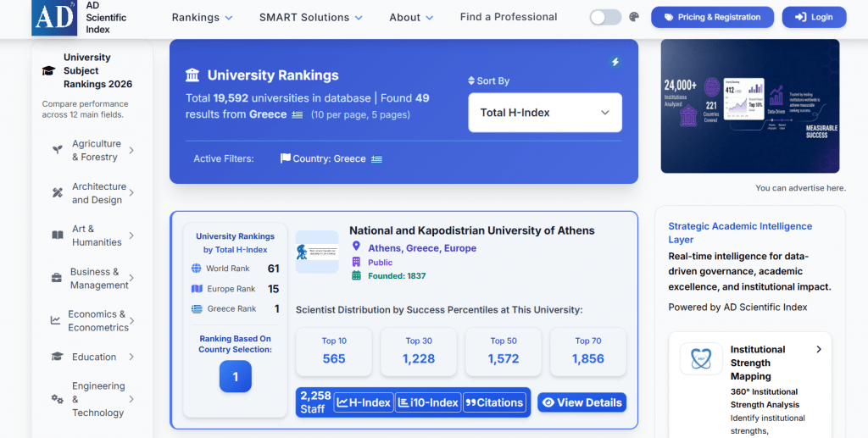Click the graduation cap icon for Subject Rankings
The height and width of the screenshot is (438, 868).
pyautogui.click(x=48, y=71)
